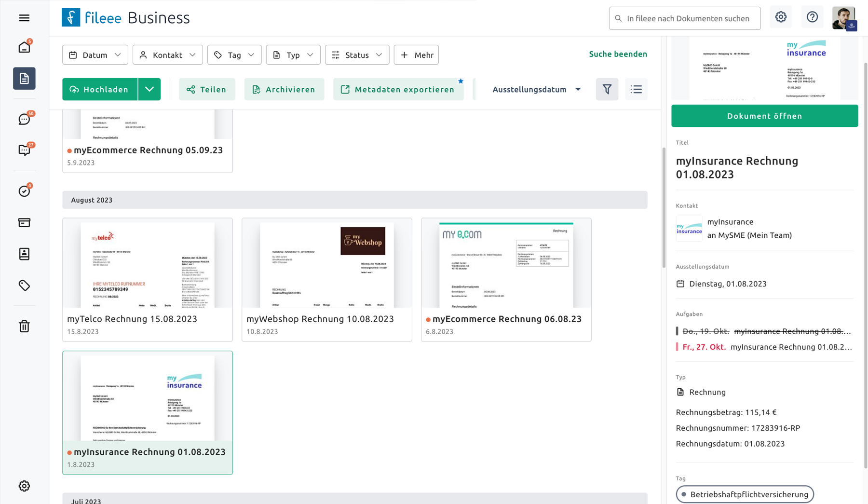Open the Ausstellungsdatum sort dropdown
Viewport: 868px width, 504px height.
(x=536, y=89)
